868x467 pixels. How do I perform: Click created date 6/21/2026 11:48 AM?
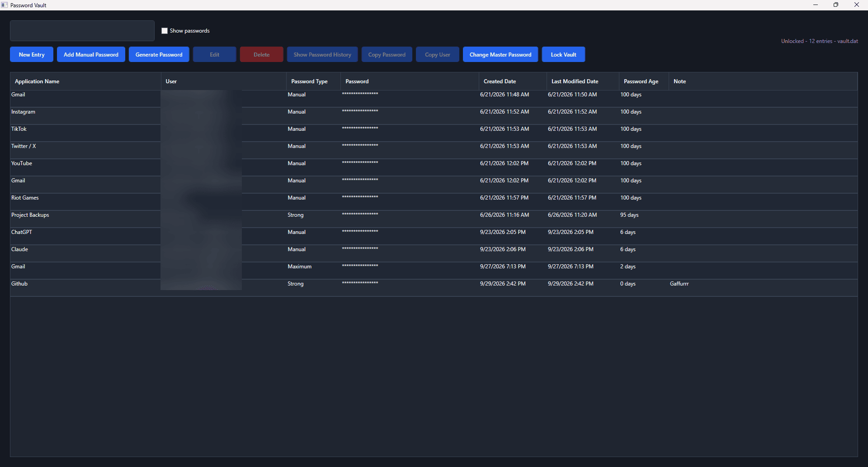point(505,95)
